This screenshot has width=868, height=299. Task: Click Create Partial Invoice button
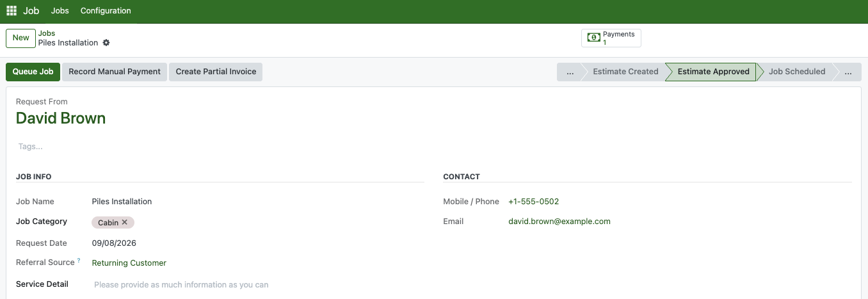click(x=216, y=72)
